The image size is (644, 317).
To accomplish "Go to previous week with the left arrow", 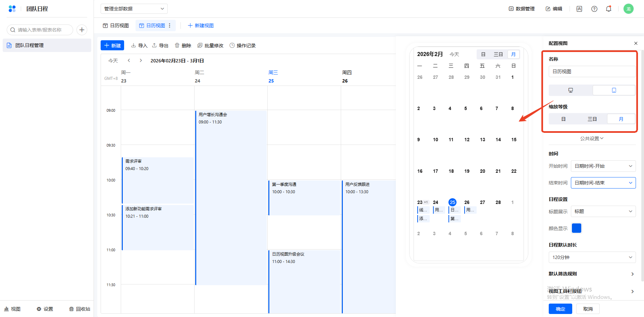I will [x=129, y=61].
